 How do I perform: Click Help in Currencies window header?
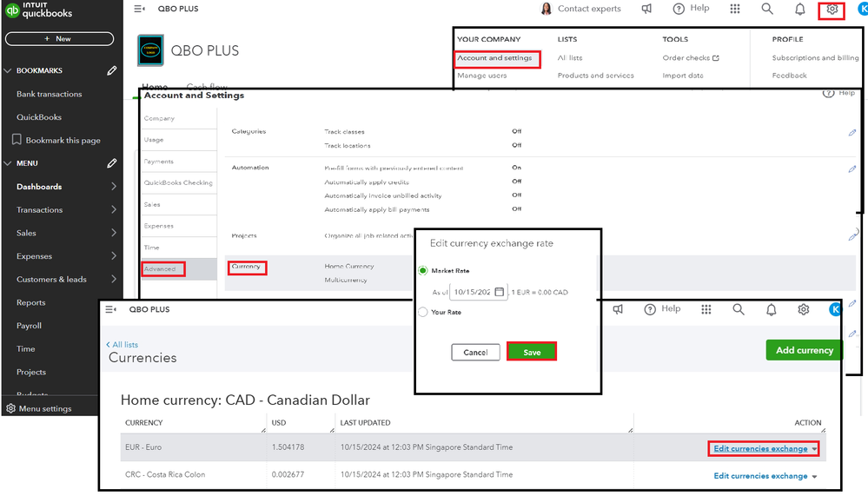click(x=663, y=309)
